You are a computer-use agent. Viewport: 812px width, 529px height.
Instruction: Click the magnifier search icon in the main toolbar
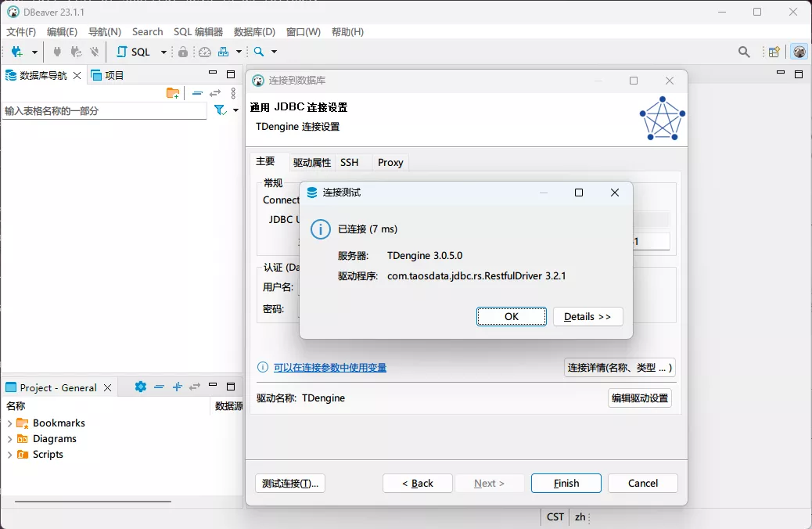click(x=259, y=52)
